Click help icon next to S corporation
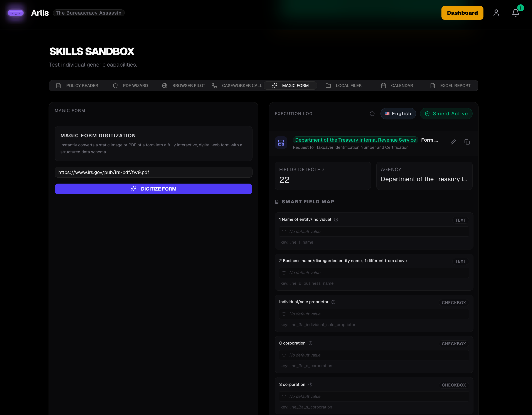Viewport: 532px width, 415px height. (310, 385)
